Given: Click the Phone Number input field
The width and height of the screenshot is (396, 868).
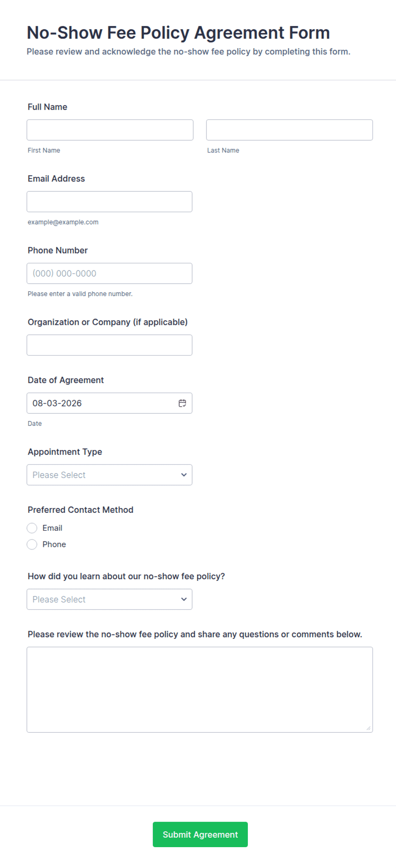Looking at the screenshot, I should tap(109, 273).
